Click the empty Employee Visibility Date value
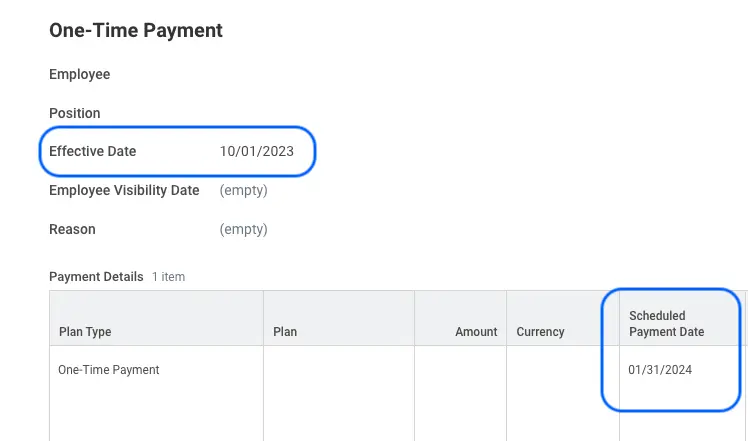 [x=243, y=190]
